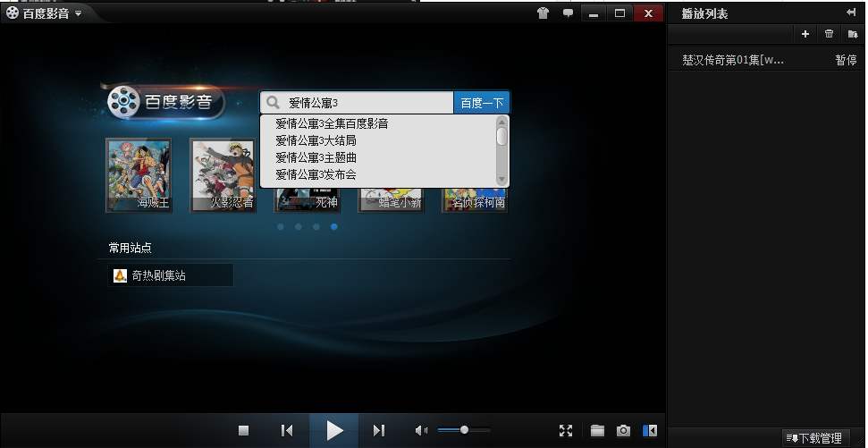The height and width of the screenshot is (448, 868).
Task: Toggle the playlist sidebar icon
Action: [650, 430]
